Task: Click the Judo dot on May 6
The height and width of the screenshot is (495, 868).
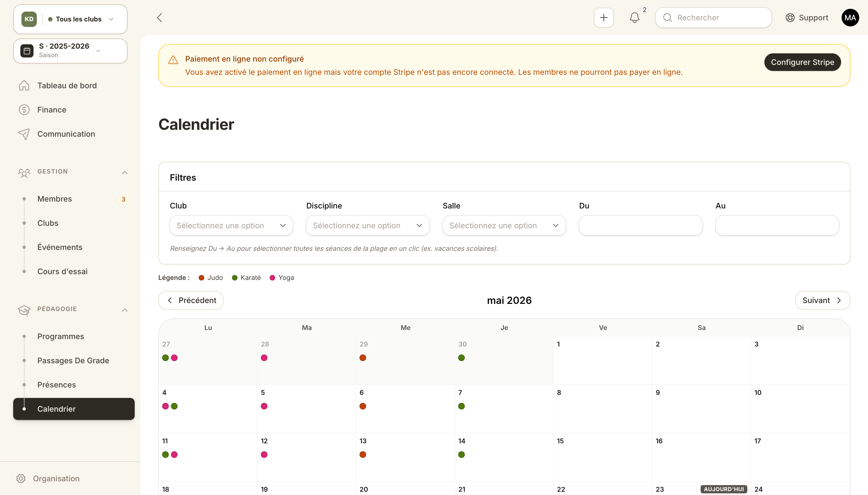Action: point(363,406)
